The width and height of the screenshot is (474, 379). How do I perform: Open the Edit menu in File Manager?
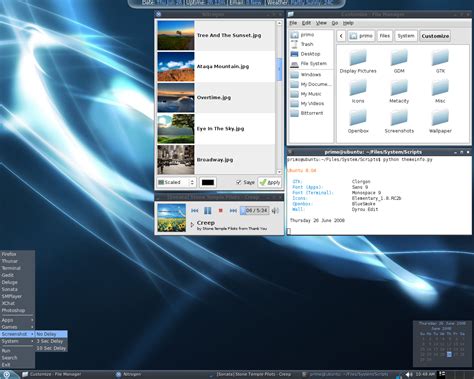click(306, 23)
